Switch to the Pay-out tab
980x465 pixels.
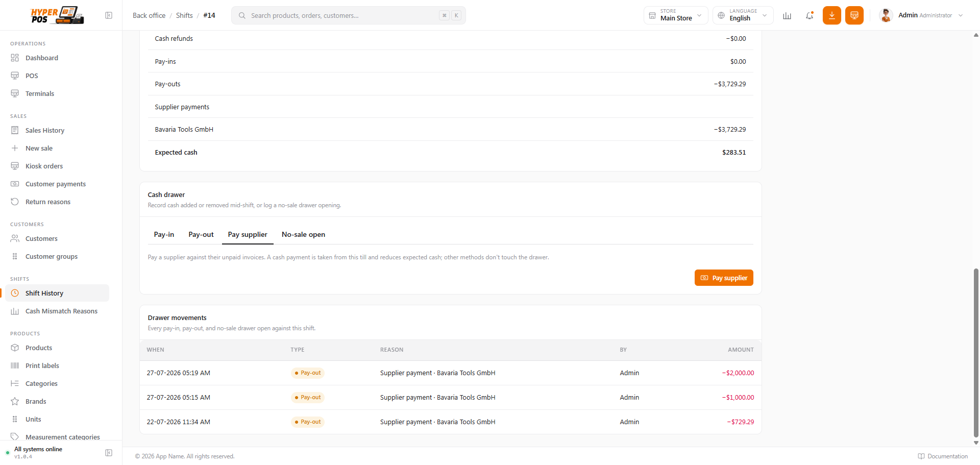tap(201, 234)
